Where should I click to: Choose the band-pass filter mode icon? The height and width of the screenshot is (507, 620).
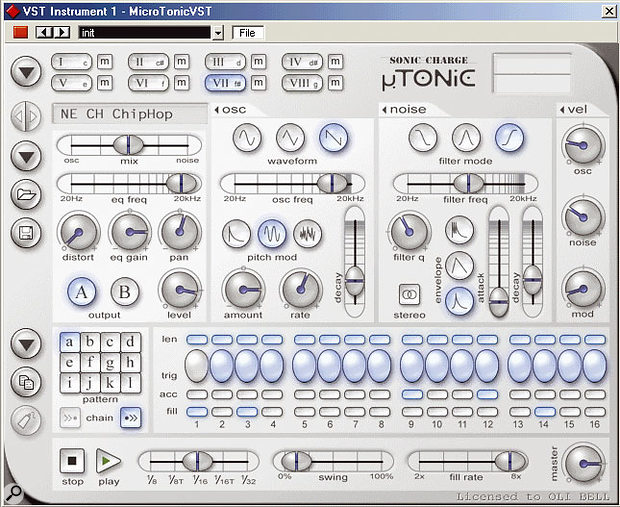pyautogui.click(x=466, y=138)
